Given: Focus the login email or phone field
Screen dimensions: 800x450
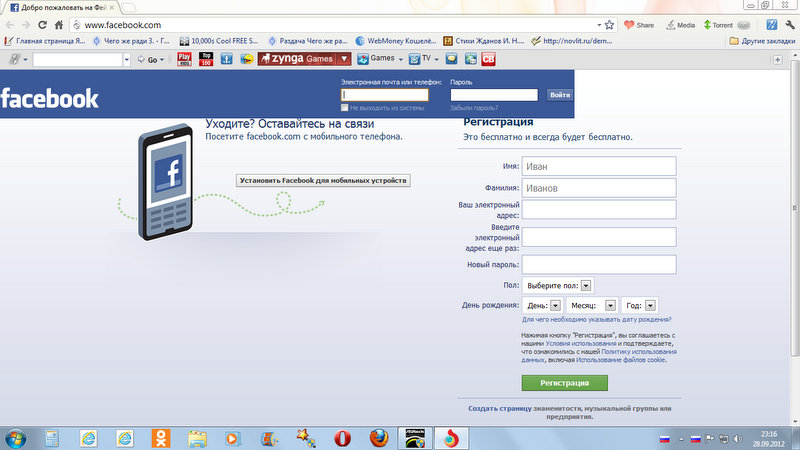Looking at the screenshot, I should 385,95.
